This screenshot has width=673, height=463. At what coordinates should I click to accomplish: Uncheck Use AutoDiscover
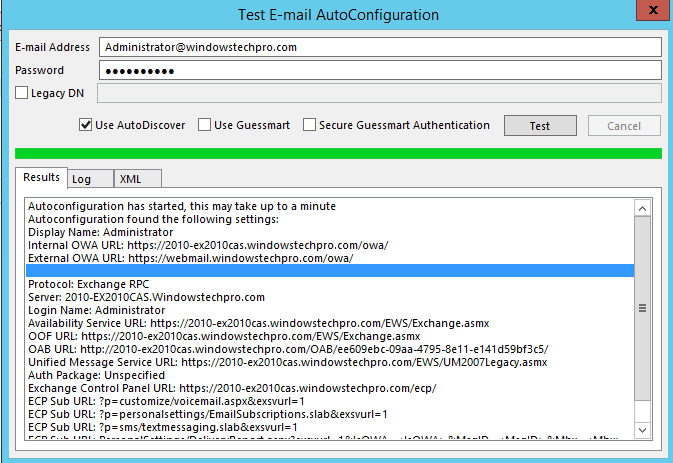85,125
